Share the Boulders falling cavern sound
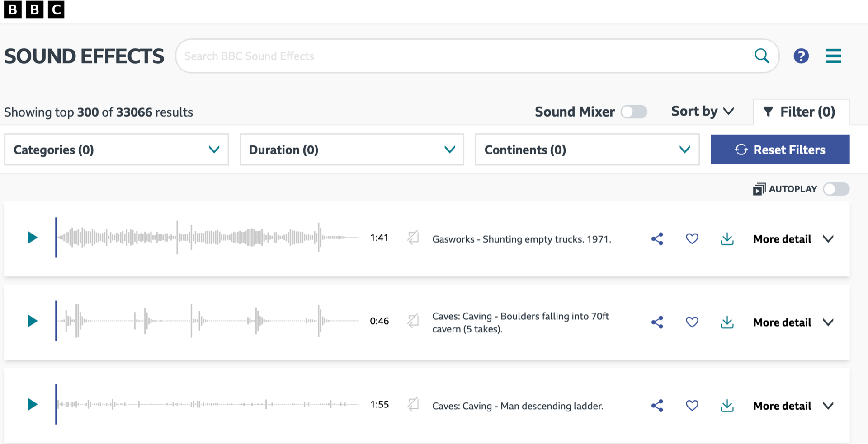Image resolution: width=868 pixels, height=444 pixels. pos(657,322)
